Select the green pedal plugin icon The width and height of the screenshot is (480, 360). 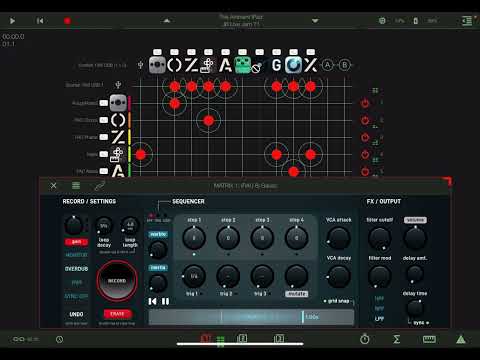[x=243, y=65]
